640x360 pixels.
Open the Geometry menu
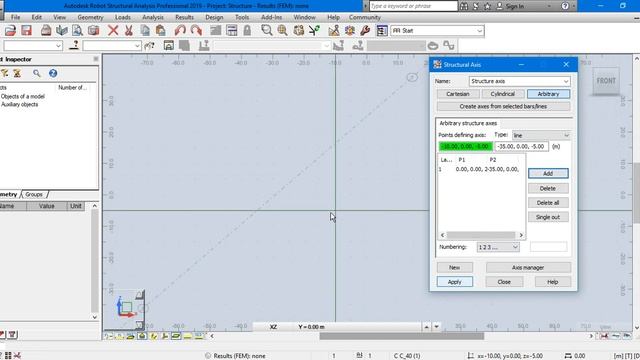click(x=90, y=18)
